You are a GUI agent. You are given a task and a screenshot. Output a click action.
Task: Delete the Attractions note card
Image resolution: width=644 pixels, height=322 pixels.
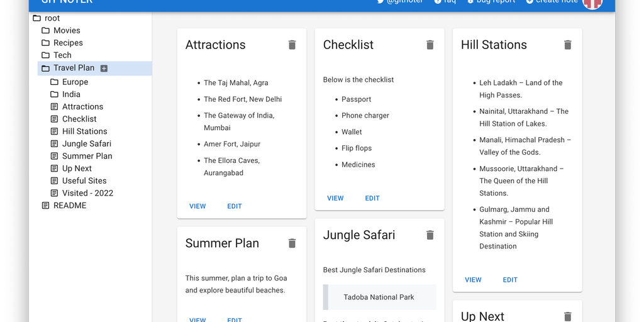(x=292, y=45)
